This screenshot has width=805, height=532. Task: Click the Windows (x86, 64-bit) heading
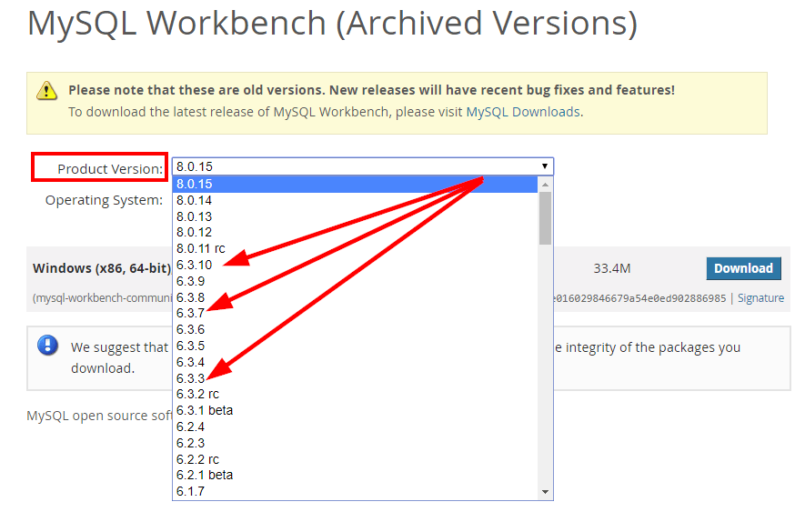point(102,268)
